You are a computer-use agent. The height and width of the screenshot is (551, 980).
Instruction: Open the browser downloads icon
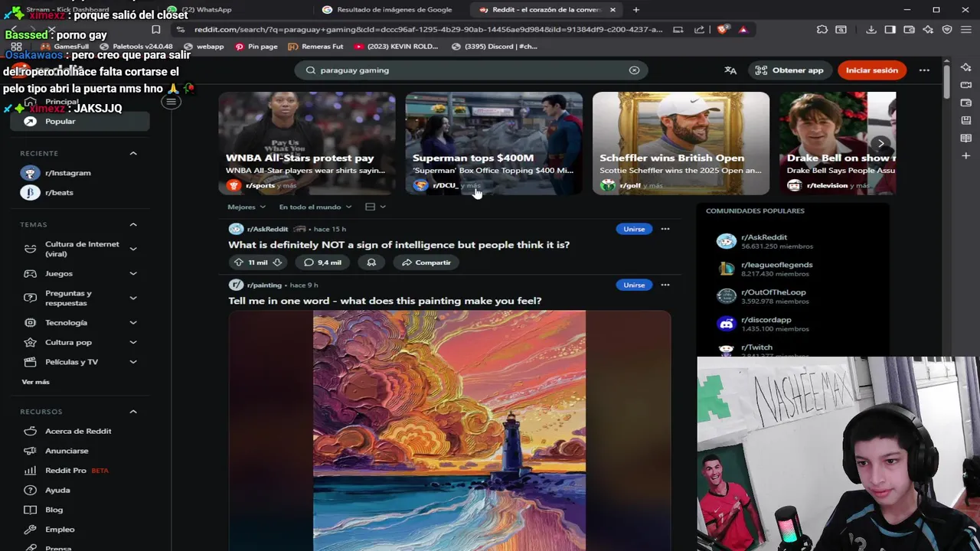871,29
